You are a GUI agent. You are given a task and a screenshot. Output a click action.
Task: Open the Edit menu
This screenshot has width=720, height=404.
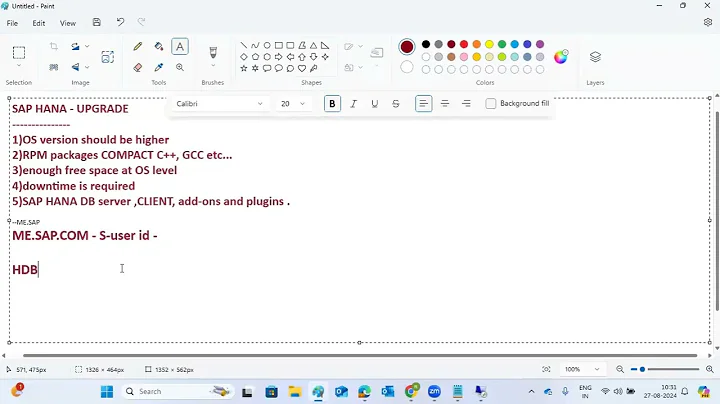tap(39, 23)
